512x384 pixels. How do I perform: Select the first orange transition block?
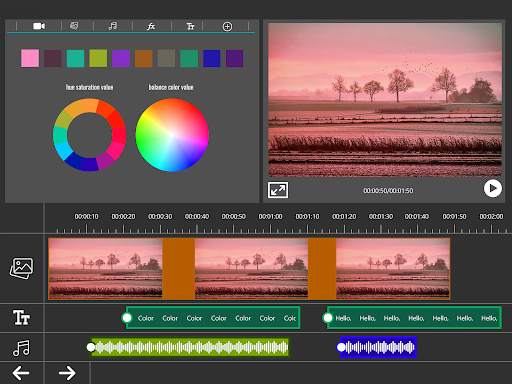[178, 268]
